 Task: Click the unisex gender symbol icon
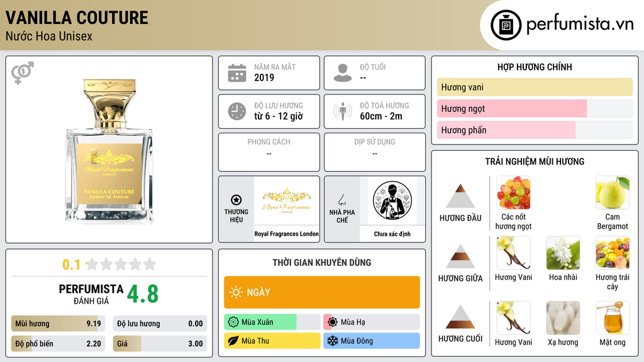22,73
